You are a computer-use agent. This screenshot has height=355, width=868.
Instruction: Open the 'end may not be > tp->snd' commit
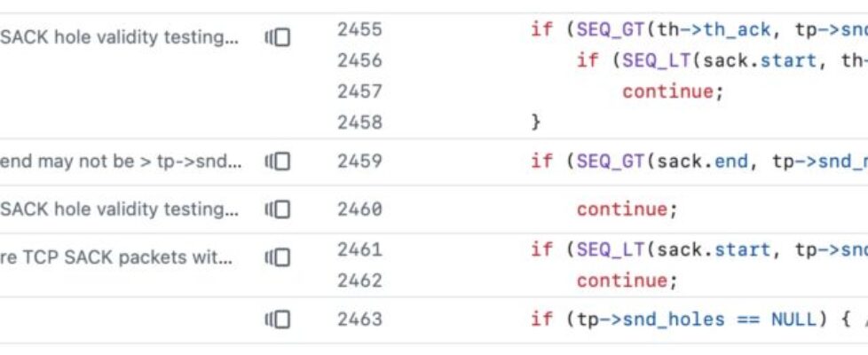pyautogui.click(x=120, y=162)
